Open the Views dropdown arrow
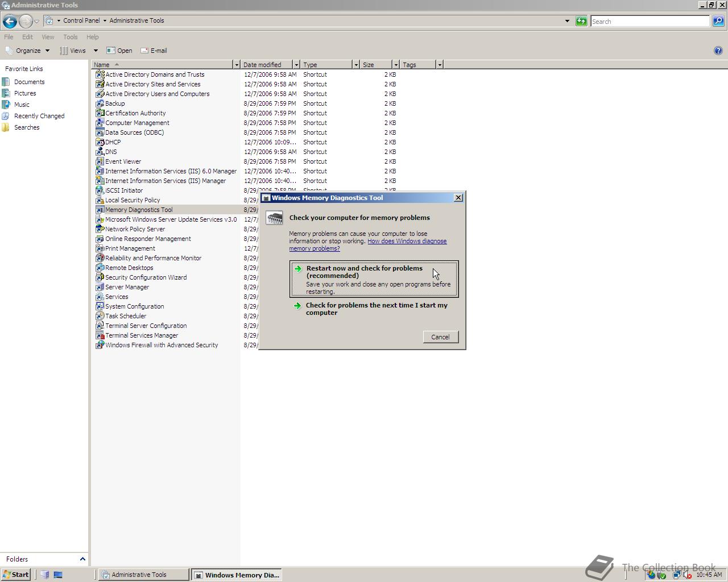Image resolution: width=728 pixels, height=582 pixels. [96, 51]
